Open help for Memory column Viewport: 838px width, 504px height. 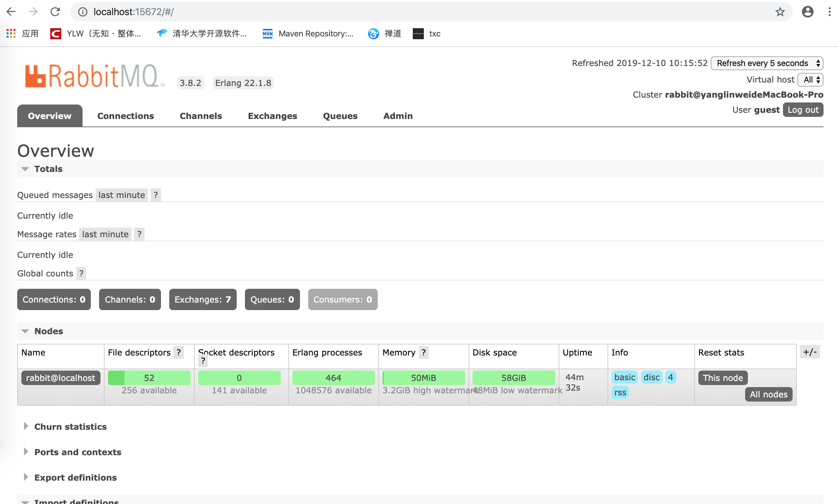pos(424,352)
